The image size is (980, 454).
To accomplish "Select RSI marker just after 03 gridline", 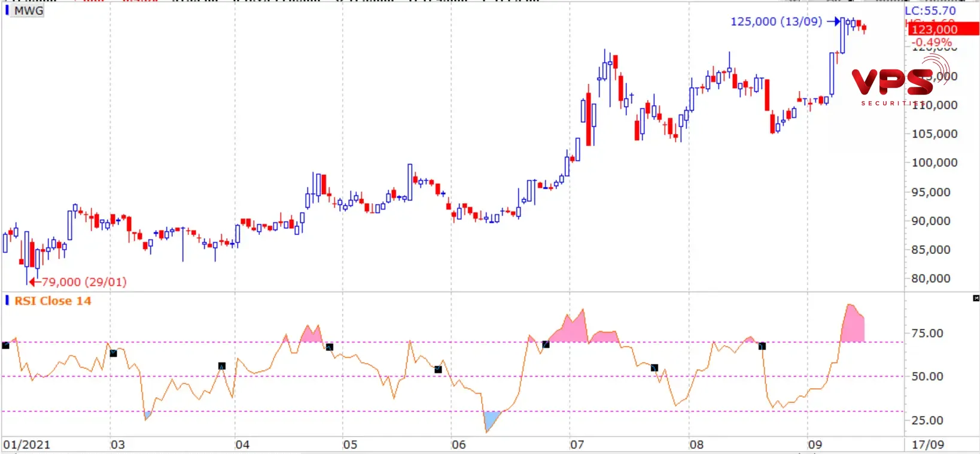I will (x=114, y=353).
